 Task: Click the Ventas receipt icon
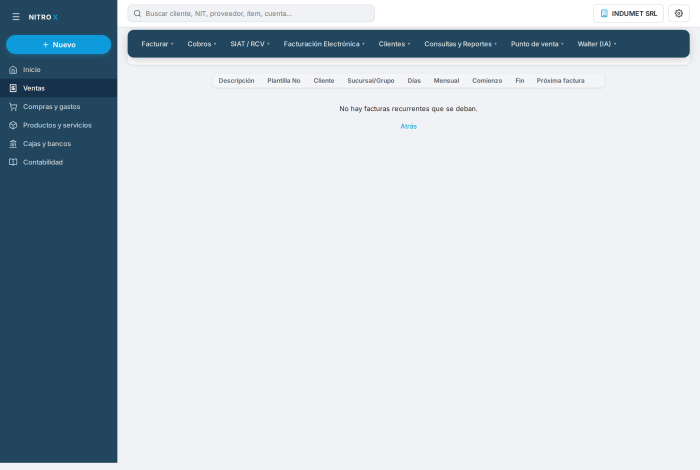coord(13,88)
